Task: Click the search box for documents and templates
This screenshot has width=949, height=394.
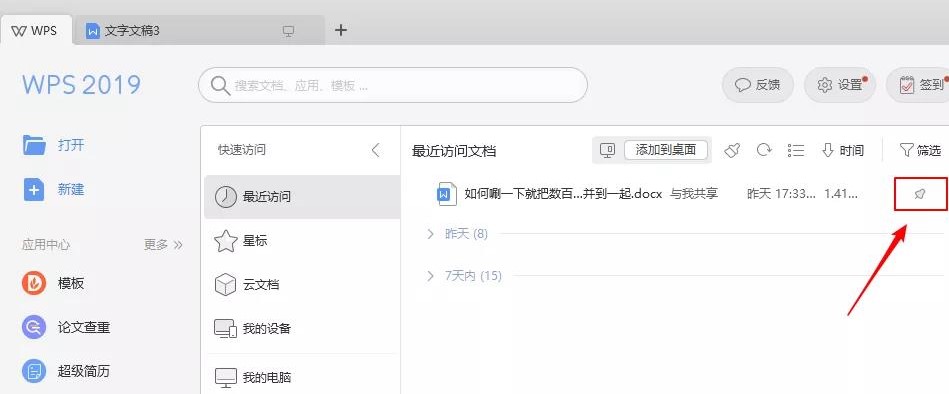Action: 393,85
